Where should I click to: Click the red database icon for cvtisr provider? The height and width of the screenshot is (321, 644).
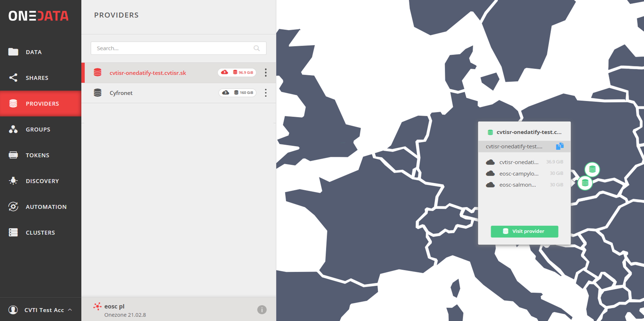97,72
